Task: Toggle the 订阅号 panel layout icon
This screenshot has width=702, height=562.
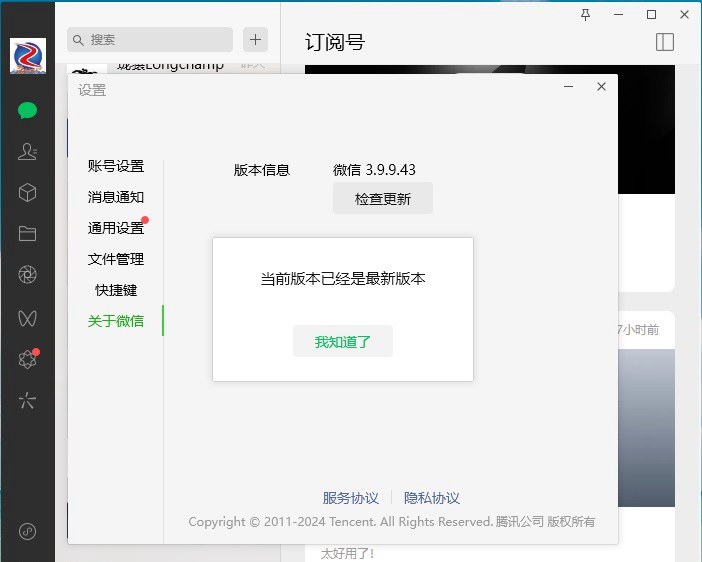Action: tap(664, 41)
